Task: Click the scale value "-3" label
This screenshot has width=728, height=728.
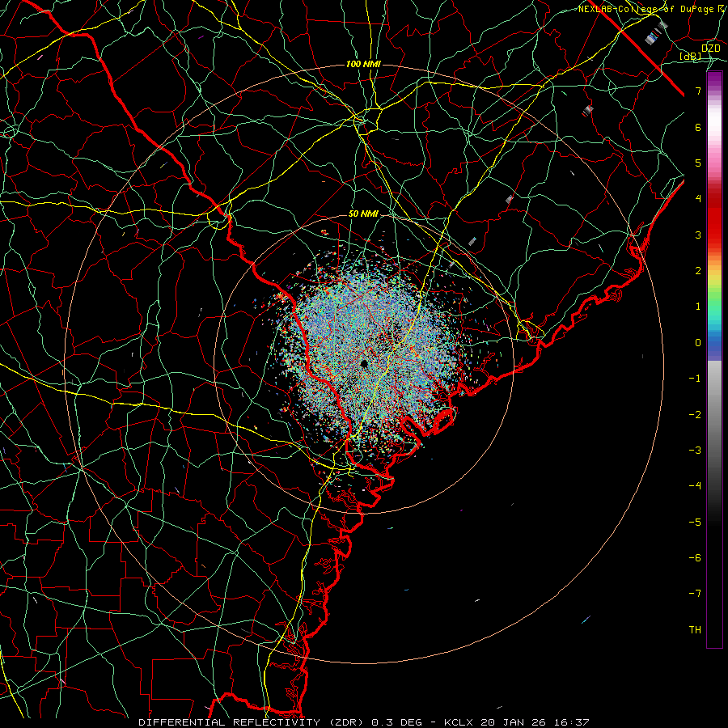Action: point(695,451)
